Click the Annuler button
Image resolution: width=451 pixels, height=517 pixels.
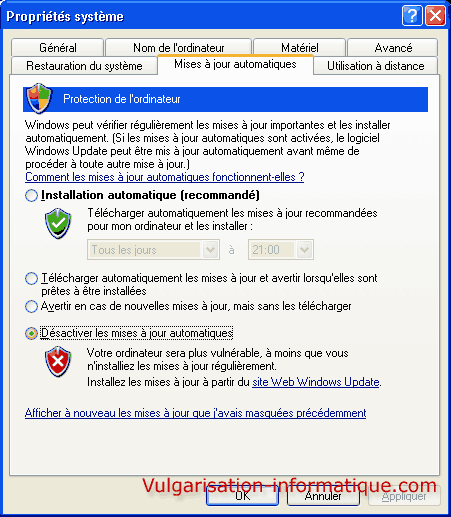click(x=323, y=496)
